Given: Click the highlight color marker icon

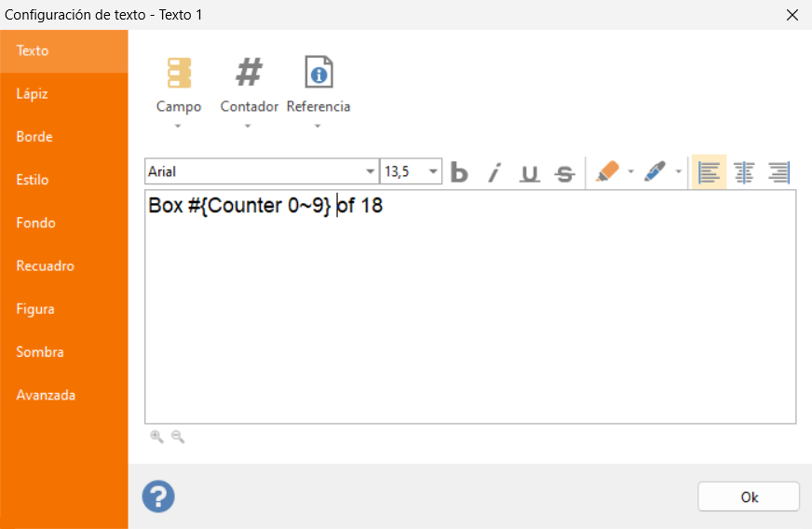Looking at the screenshot, I should tap(607, 171).
